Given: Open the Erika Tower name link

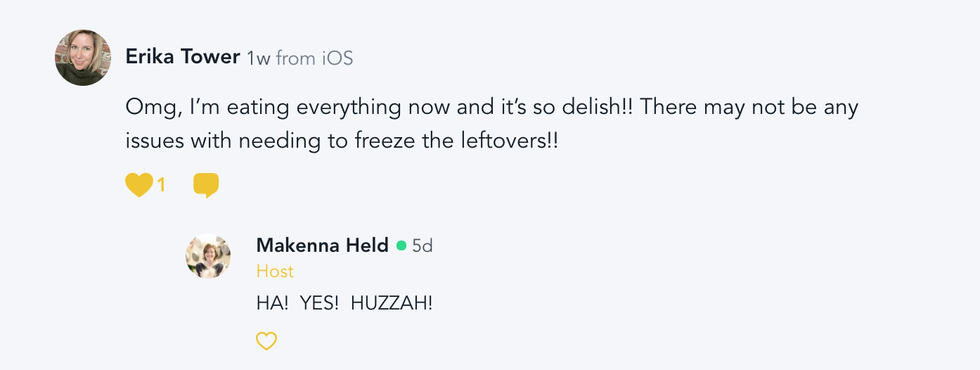Looking at the screenshot, I should [183, 58].
